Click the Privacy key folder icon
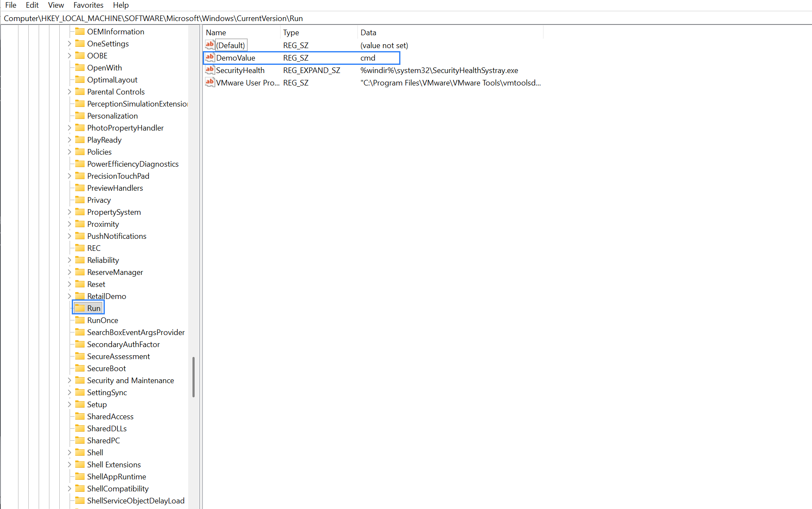 [81, 200]
